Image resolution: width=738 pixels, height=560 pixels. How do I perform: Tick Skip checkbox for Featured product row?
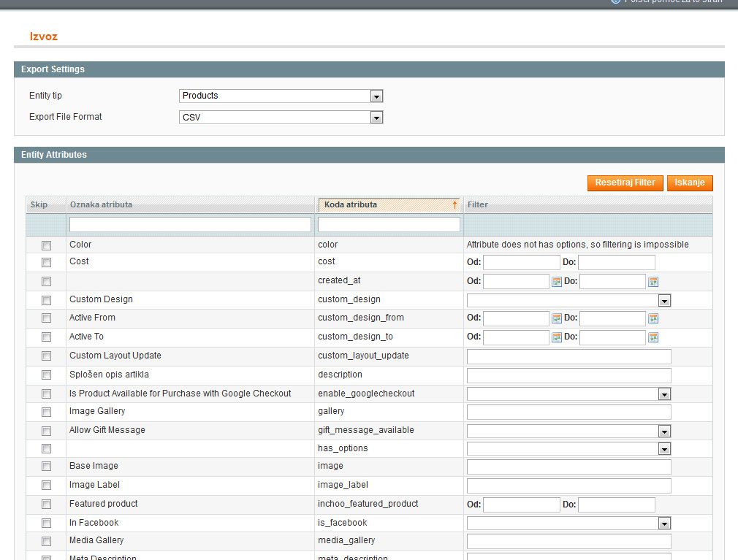click(x=46, y=504)
